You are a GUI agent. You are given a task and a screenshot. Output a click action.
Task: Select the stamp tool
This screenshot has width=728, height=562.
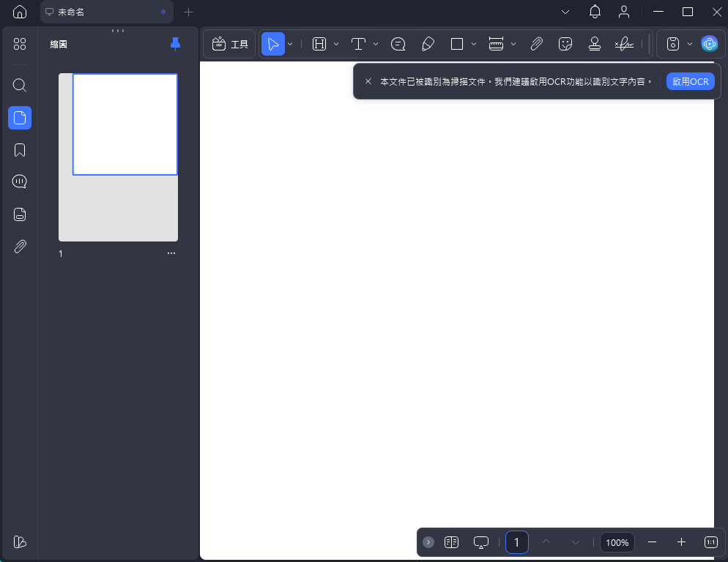[595, 44]
